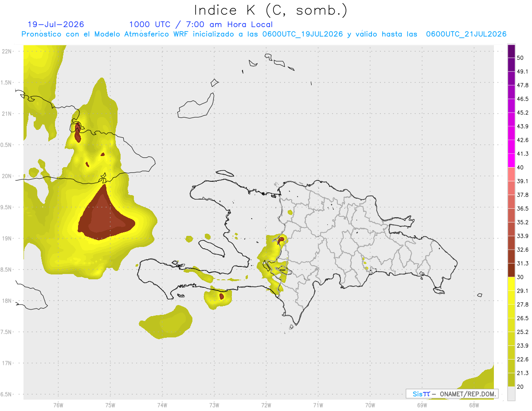
Task: Select the date label "19-Jul-2026"
Action: pos(55,24)
